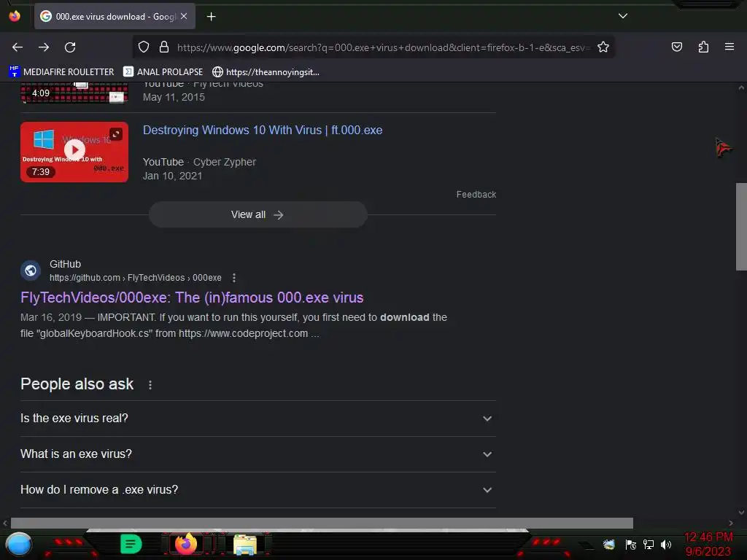Viewport: 747px width, 560px height.
Task: Open Action Center flag tray icon
Action: [x=631, y=545]
